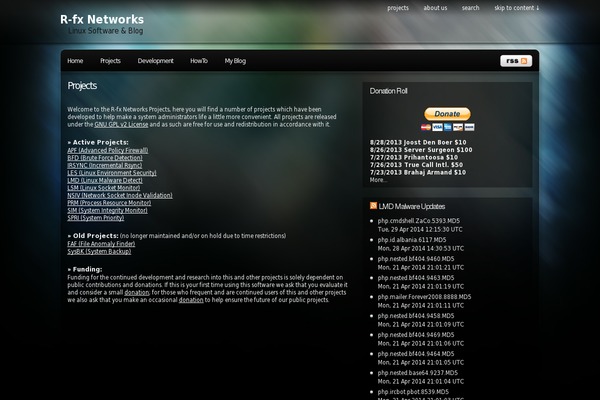600x400 pixels.
Task: Open SIM (System Integrity Monitor) project
Action: (107, 210)
